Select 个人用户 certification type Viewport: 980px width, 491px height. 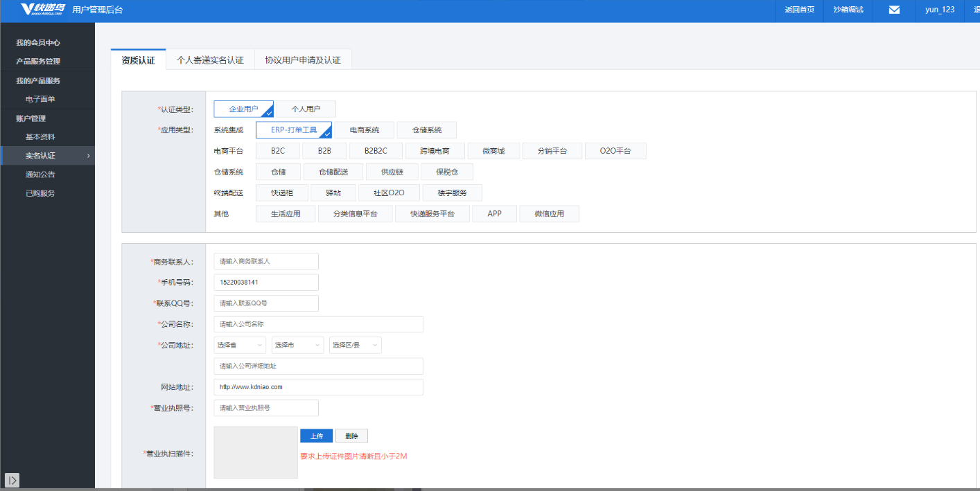[x=306, y=109]
